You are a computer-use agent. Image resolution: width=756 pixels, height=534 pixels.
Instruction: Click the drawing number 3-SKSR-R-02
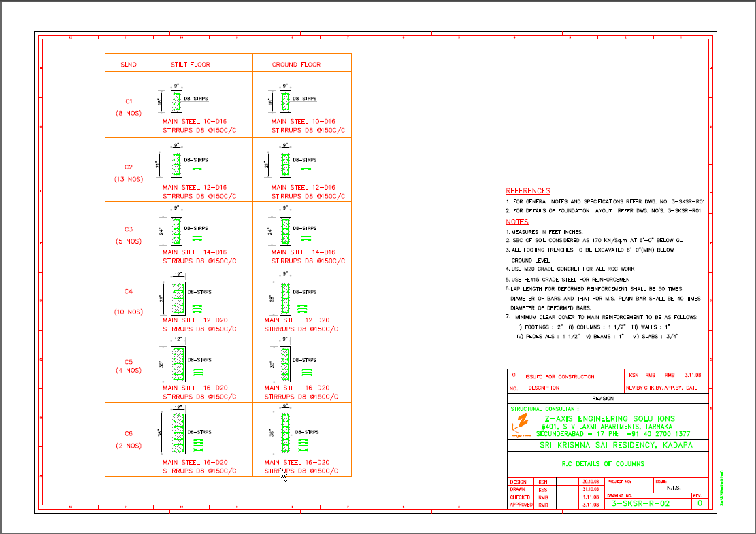click(641, 503)
